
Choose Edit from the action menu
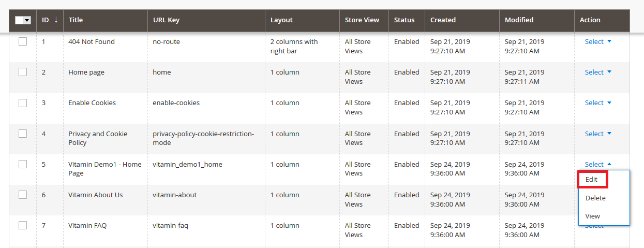coord(592,180)
